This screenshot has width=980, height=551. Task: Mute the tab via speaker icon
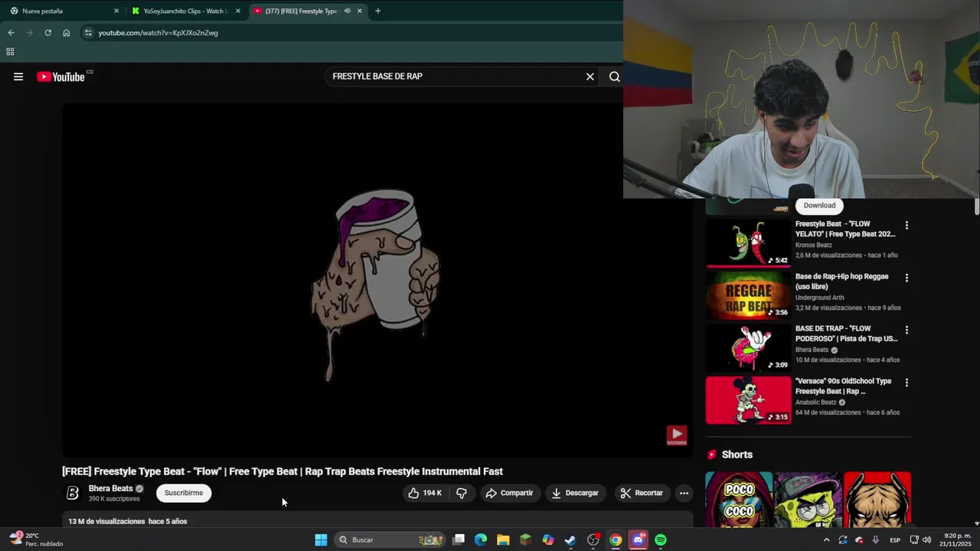tap(348, 11)
